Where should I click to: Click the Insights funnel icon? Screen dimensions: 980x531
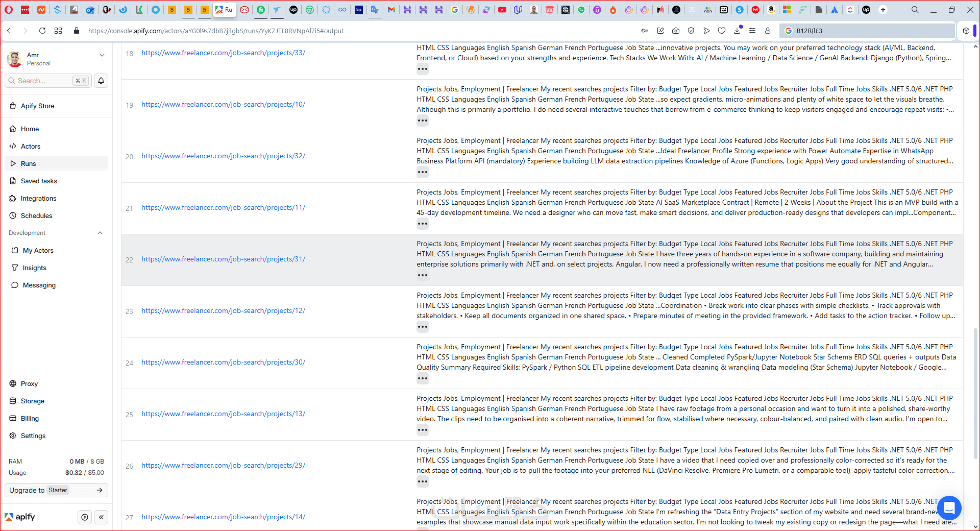[15, 268]
